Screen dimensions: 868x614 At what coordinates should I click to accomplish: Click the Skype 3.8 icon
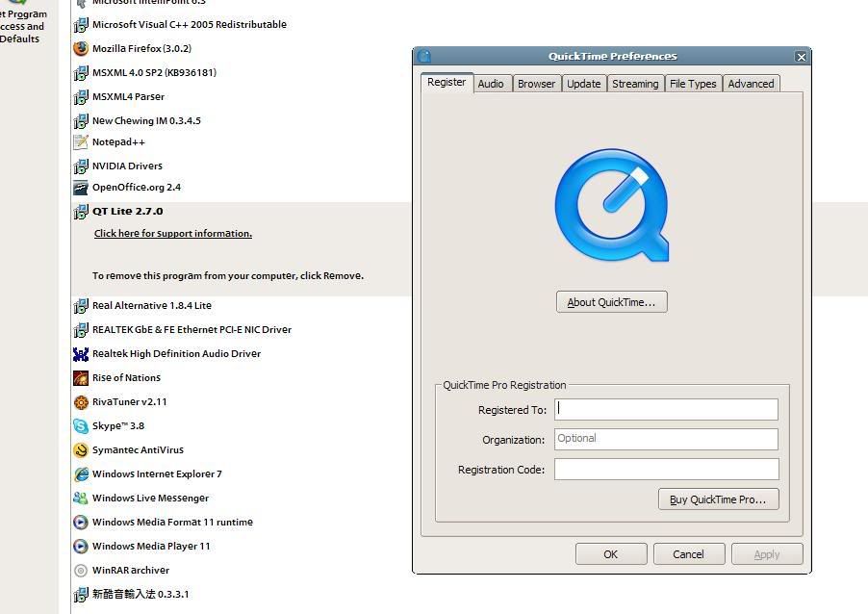(x=81, y=425)
